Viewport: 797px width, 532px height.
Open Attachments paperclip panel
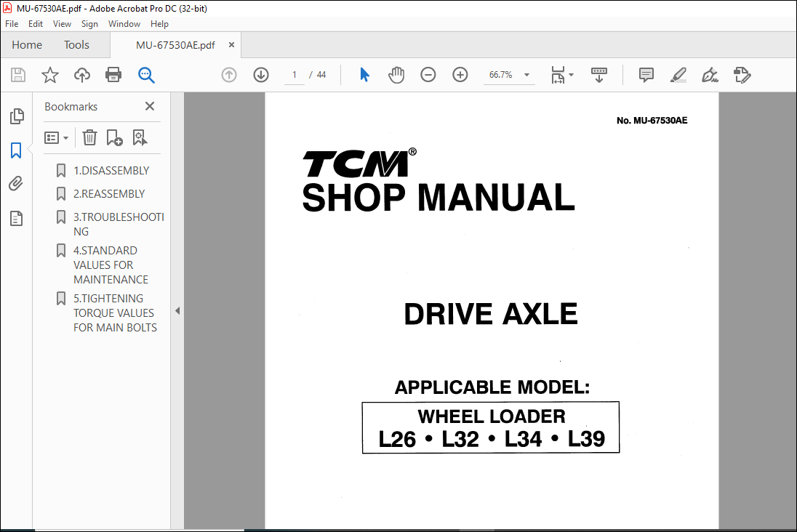click(x=16, y=183)
